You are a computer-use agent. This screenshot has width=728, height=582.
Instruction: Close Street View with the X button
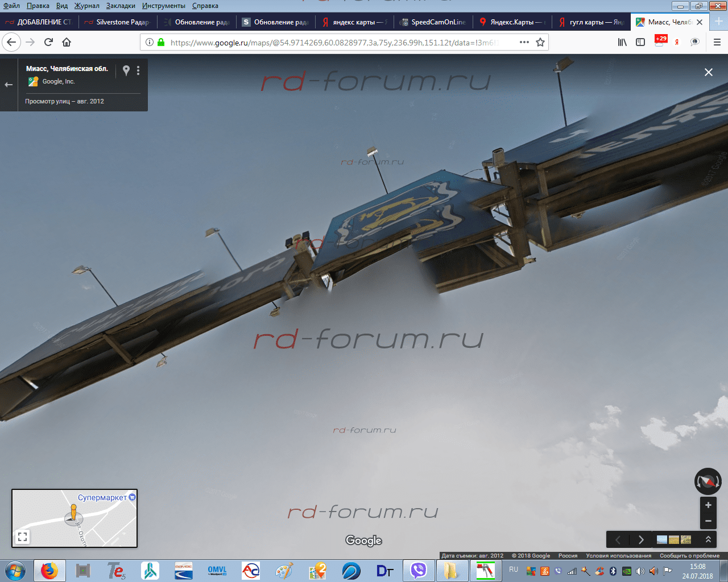[709, 72]
